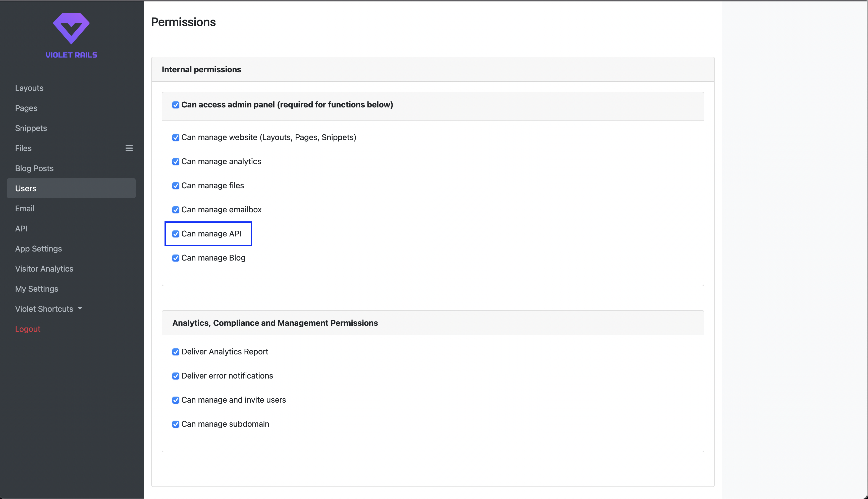Uncheck Can manage and invite users
The height and width of the screenshot is (499, 868).
tap(176, 400)
